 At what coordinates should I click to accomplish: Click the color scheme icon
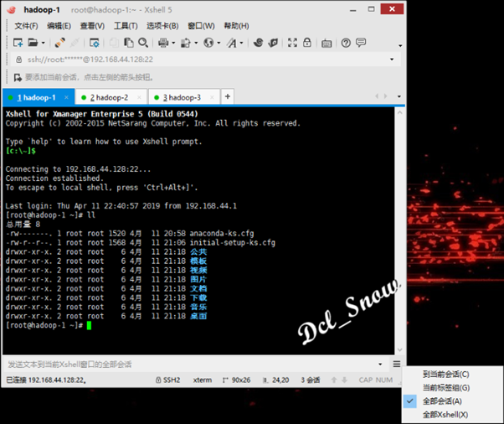186,43
